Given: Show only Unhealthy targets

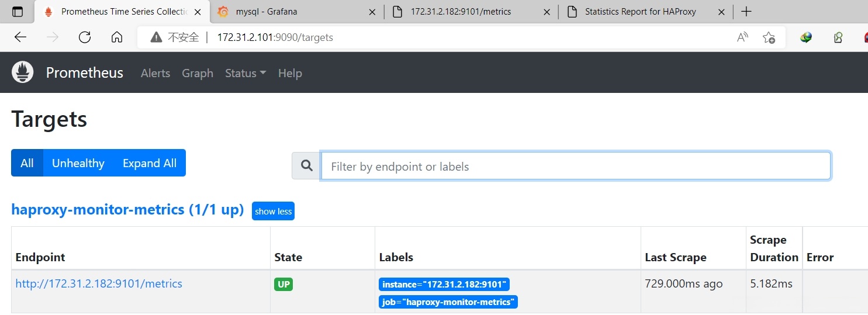Looking at the screenshot, I should pyautogui.click(x=78, y=163).
